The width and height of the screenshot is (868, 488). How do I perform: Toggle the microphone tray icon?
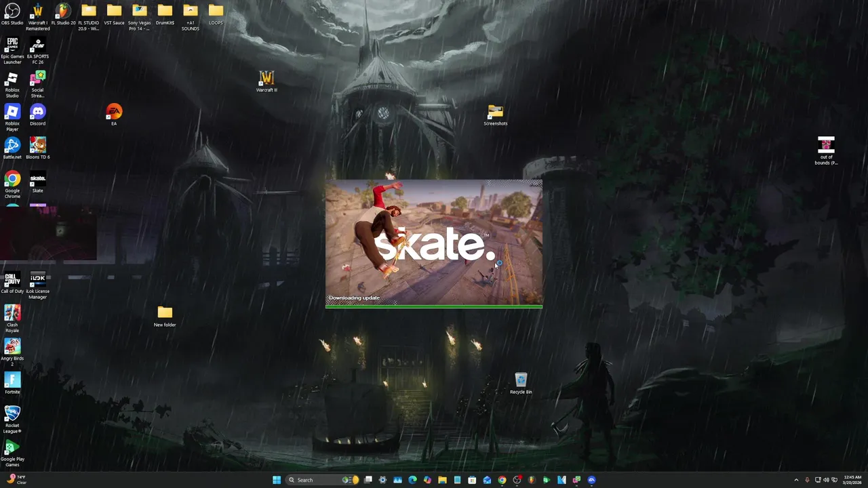[807, 480]
